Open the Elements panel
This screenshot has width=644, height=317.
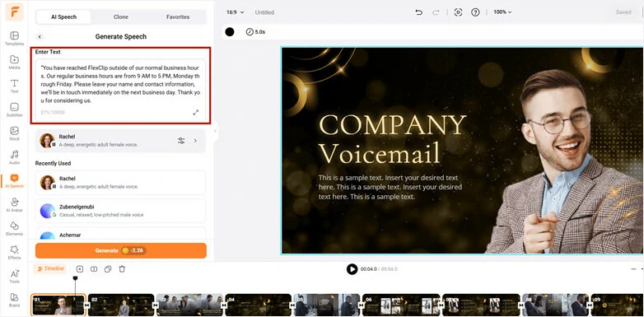(14, 228)
